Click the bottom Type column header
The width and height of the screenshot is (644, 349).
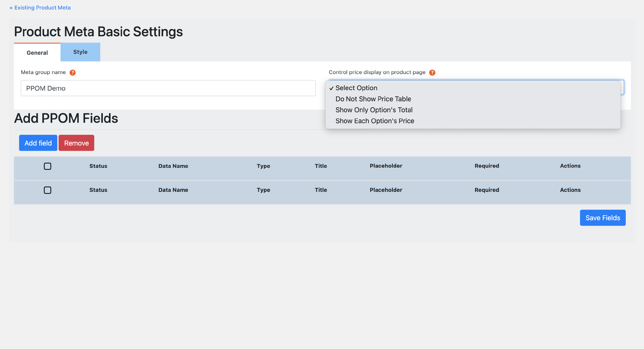pyautogui.click(x=263, y=190)
